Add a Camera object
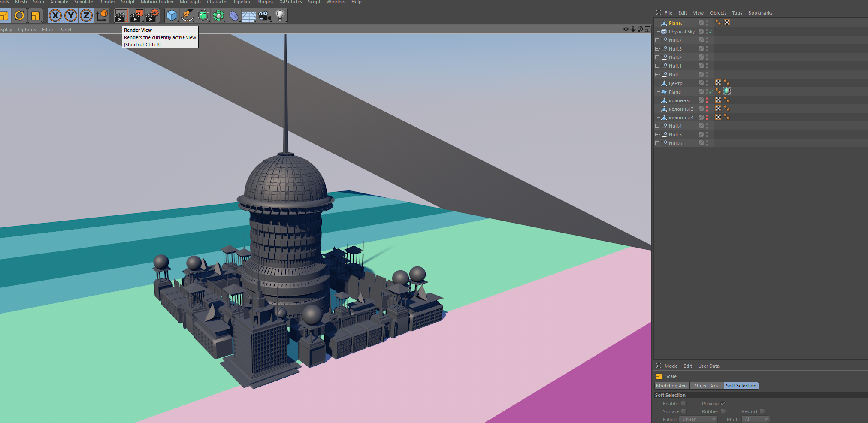868x423 pixels. 265,16
